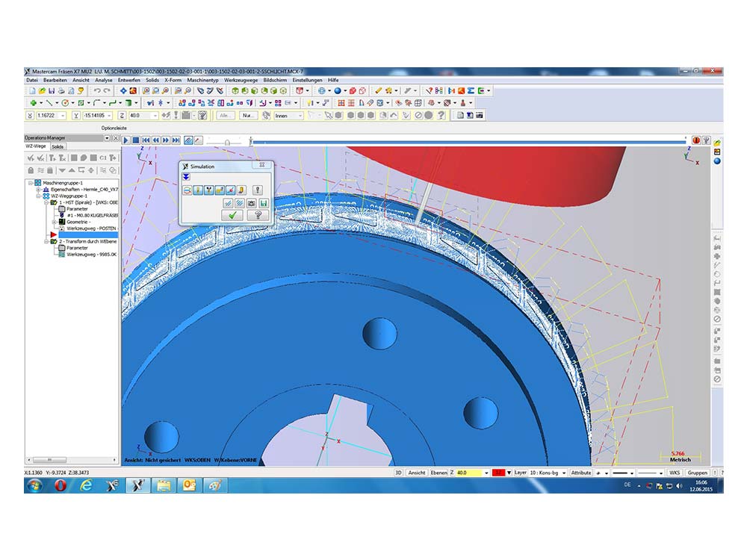Toggle the blue double-arrow expand in Simulation dialog
747x560 pixels.
[x=186, y=177]
